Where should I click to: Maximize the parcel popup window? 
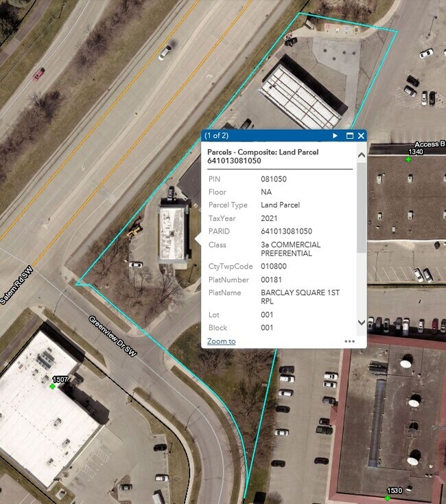[x=349, y=136]
